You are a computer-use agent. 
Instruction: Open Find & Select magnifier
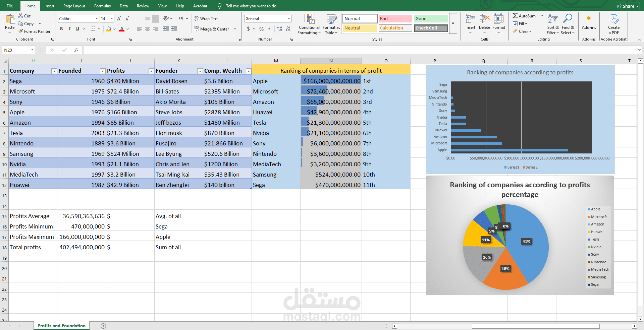pyautogui.click(x=568, y=24)
